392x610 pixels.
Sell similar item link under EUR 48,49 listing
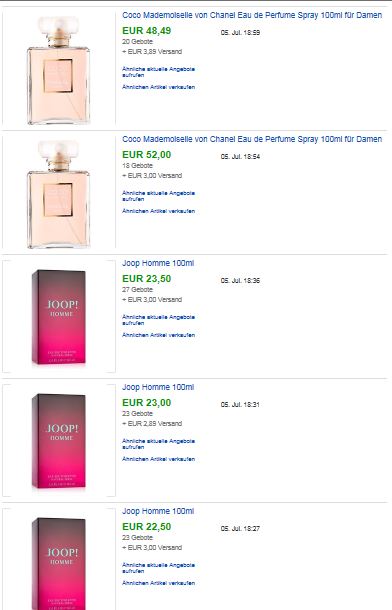pyautogui.click(x=158, y=87)
